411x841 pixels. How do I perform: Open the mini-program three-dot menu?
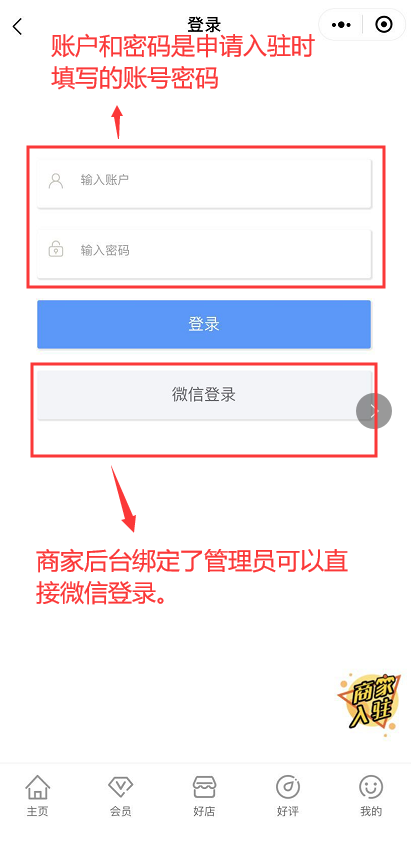(x=341, y=25)
